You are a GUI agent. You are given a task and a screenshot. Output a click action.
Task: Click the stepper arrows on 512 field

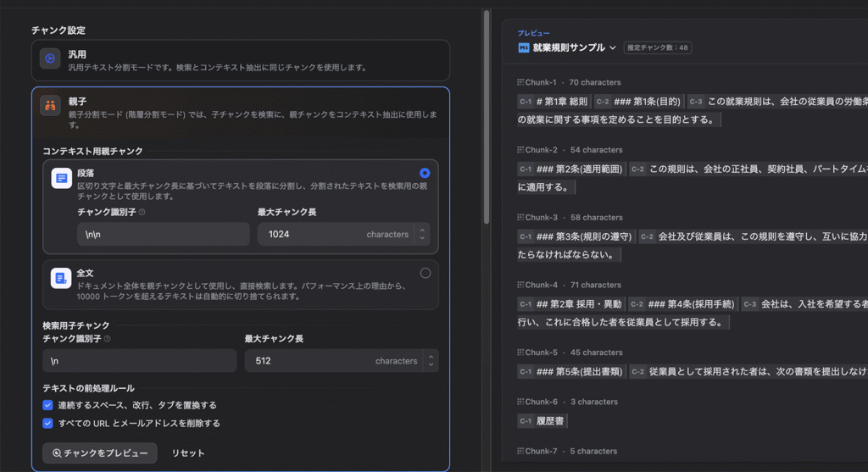pos(431,361)
